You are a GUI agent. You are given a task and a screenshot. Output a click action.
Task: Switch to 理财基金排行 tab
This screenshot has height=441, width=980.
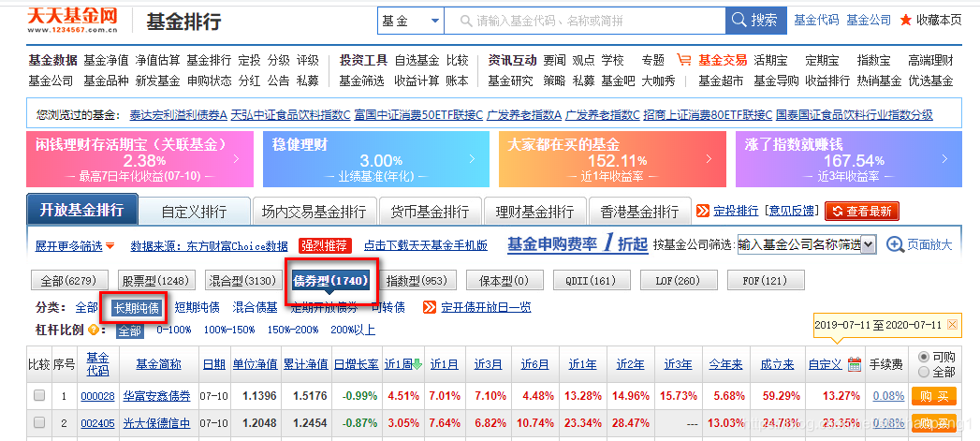(534, 212)
